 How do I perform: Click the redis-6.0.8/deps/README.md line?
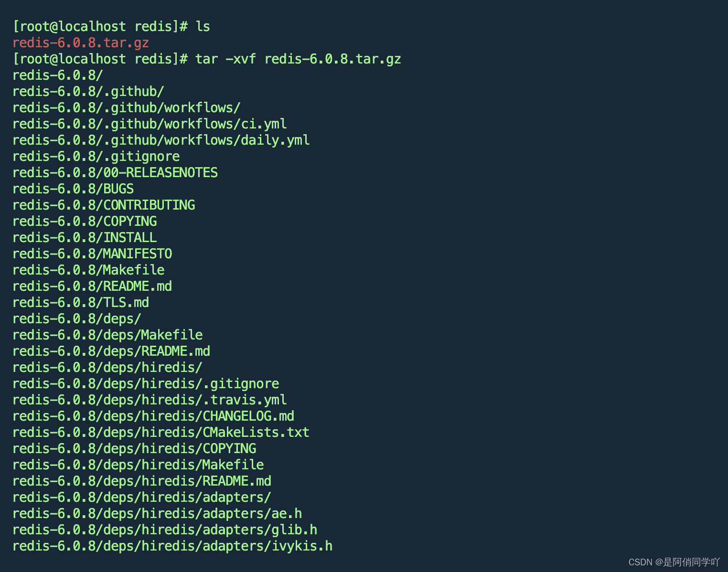point(111,351)
